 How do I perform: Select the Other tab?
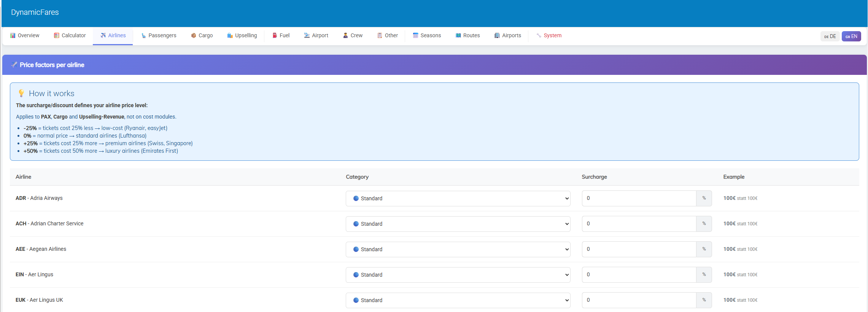click(x=387, y=35)
